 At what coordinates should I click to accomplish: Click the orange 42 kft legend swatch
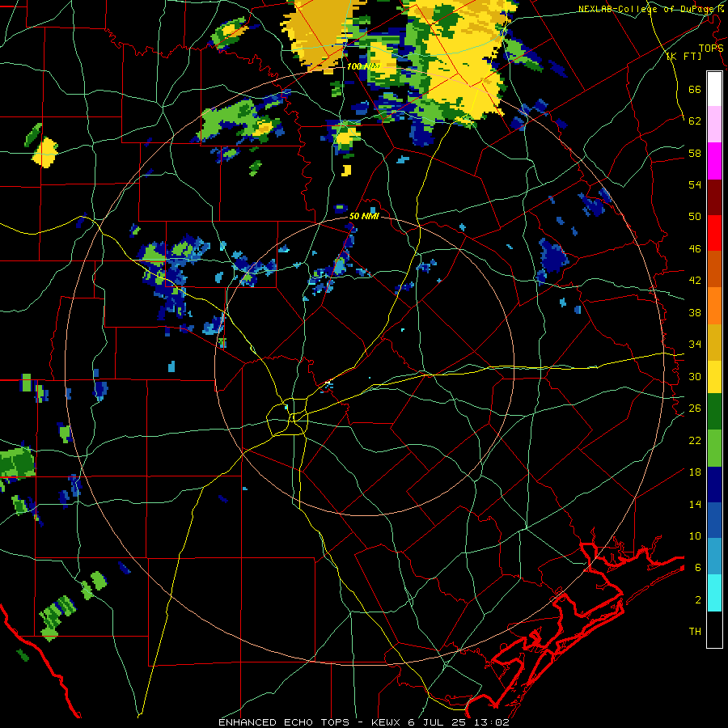point(714,306)
